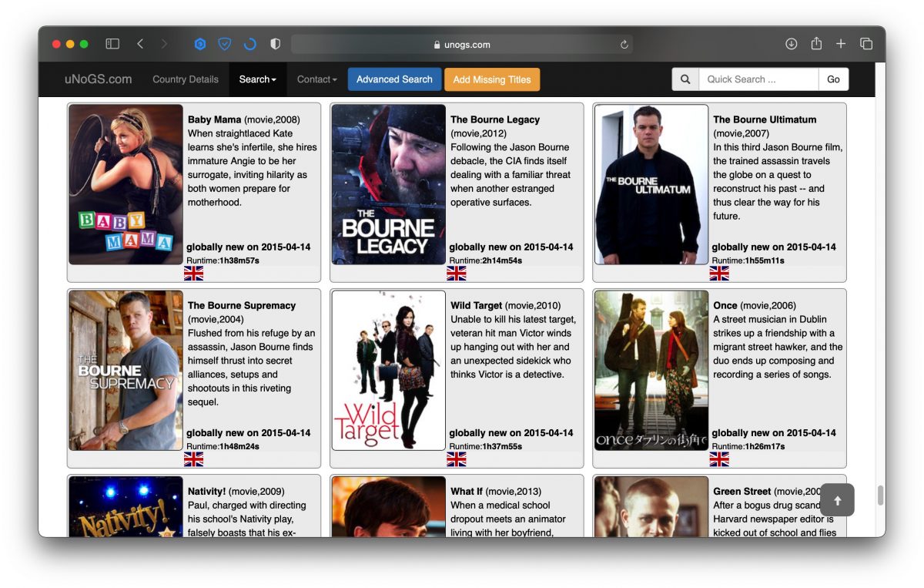924x588 pixels.
Task: Click the scroll-to-top arrow button
Action: 837,500
